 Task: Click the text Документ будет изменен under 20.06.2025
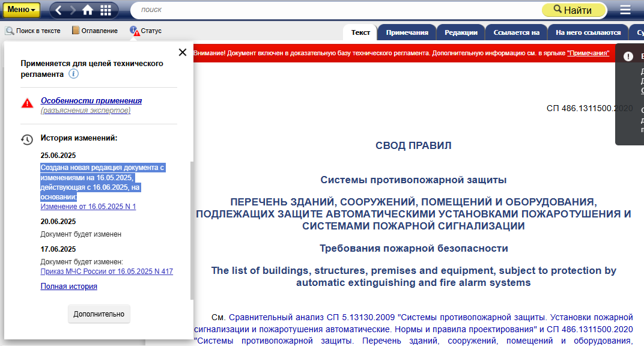81,234
